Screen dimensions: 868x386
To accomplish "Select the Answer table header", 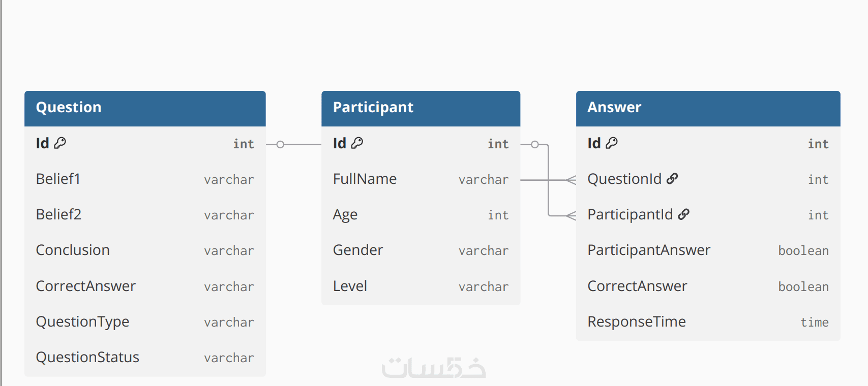I will [708, 108].
